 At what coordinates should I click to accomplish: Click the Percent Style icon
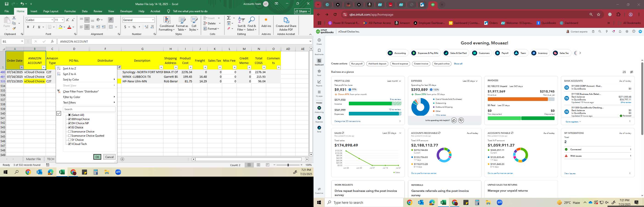pos(134,27)
